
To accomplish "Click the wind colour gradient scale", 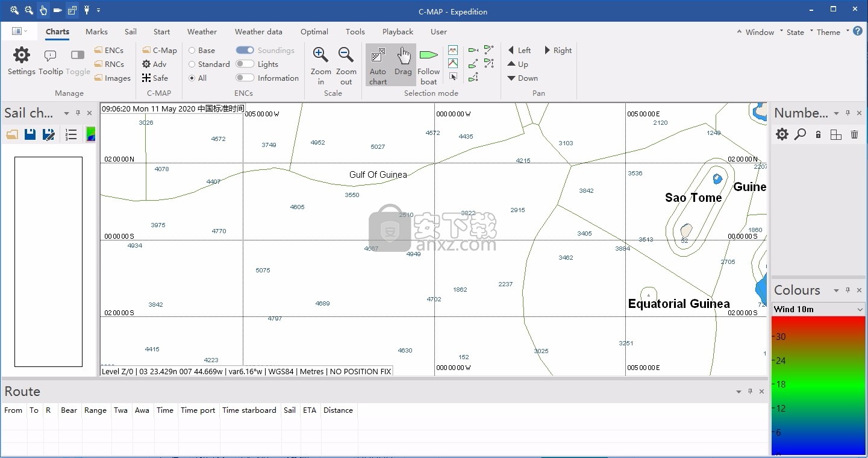I will pos(819,386).
